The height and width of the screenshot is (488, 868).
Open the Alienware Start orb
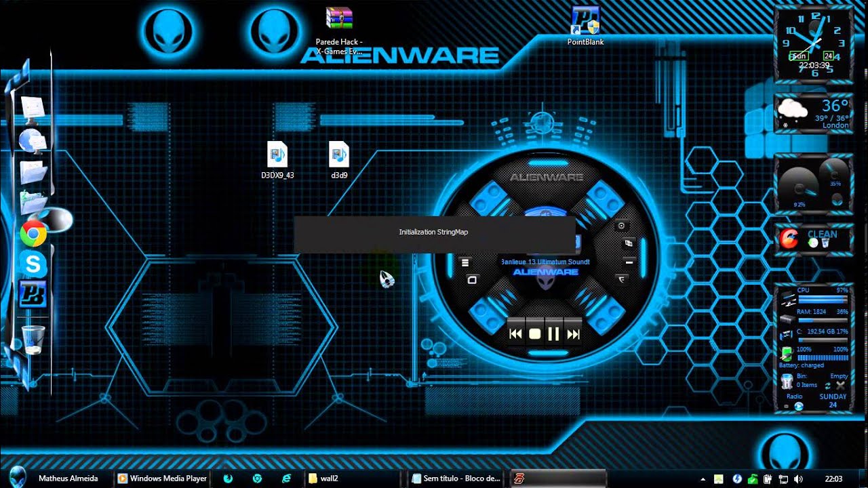coord(16,477)
